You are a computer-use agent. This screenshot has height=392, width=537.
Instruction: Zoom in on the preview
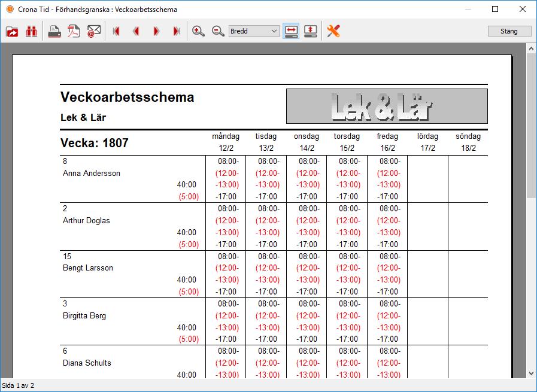point(198,32)
